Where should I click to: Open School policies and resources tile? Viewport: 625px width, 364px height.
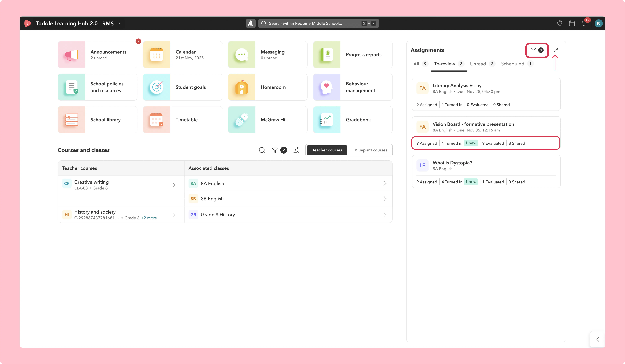(97, 87)
